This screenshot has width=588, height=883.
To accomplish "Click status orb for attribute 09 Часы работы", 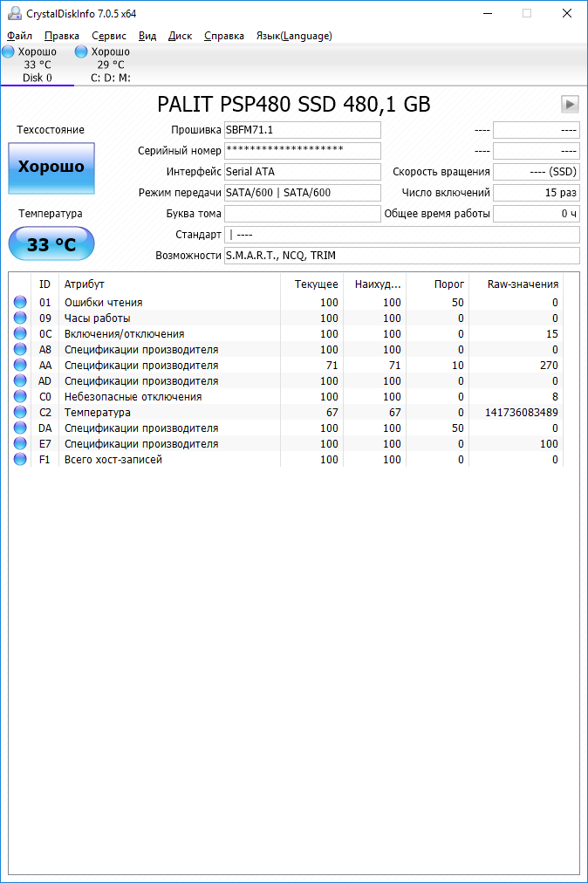I will point(20,318).
